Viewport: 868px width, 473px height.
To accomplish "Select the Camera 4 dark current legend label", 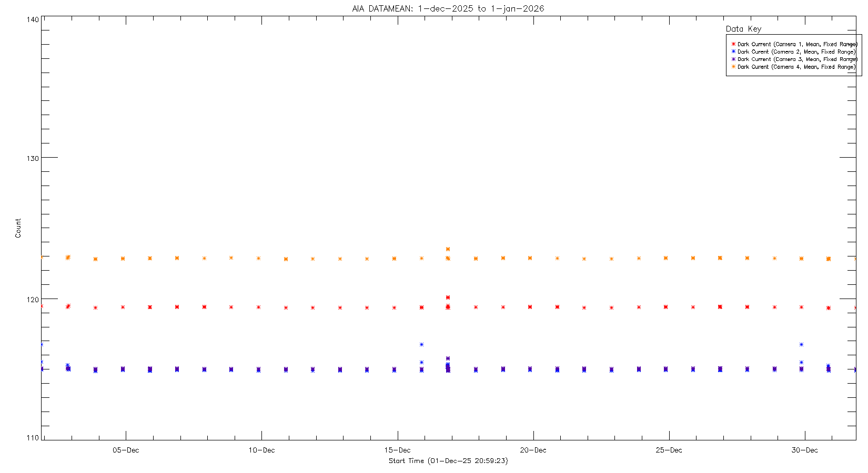I will 796,67.
